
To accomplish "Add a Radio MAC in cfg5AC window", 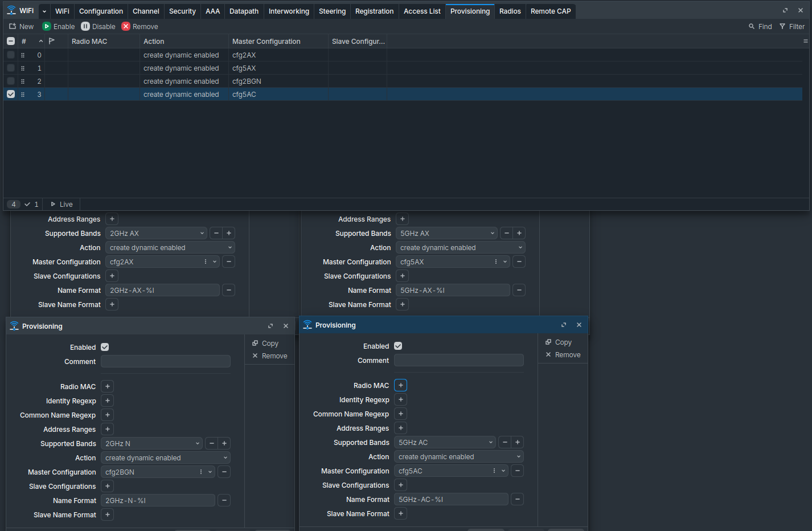I will click(x=401, y=386).
